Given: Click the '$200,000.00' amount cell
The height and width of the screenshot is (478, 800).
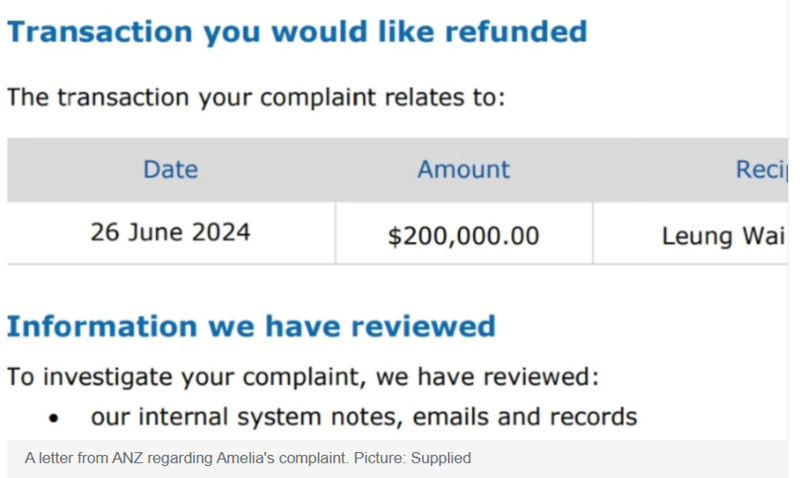Looking at the screenshot, I should click(x=463, y=236).
